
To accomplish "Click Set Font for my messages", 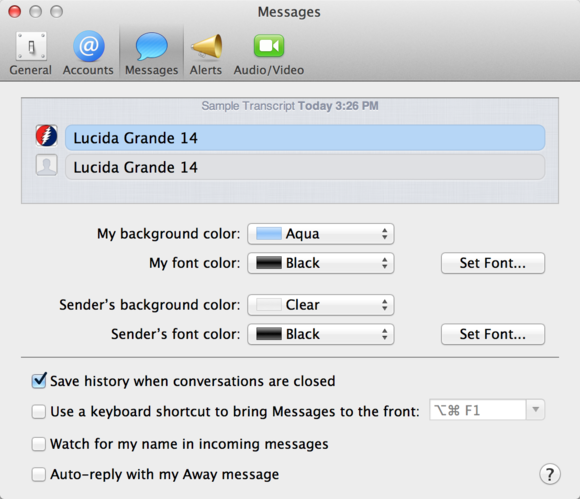I will (493, 263).
